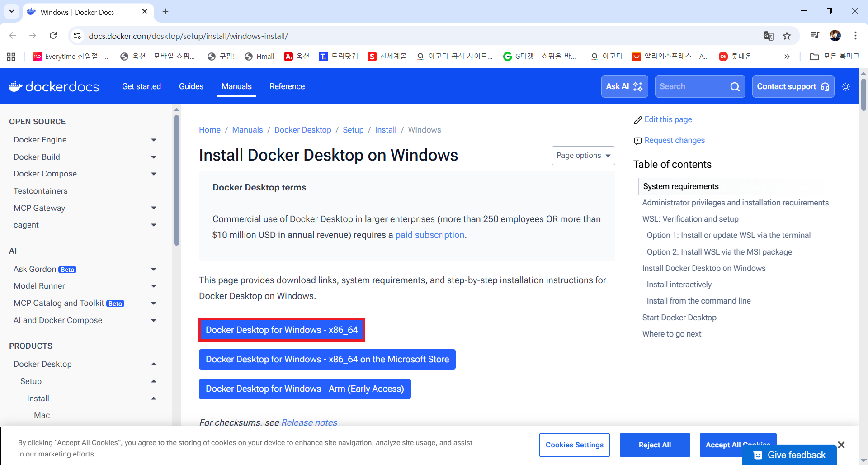Click Give feedback button
The image size is (868, 465).
click(x=789, y=455)
